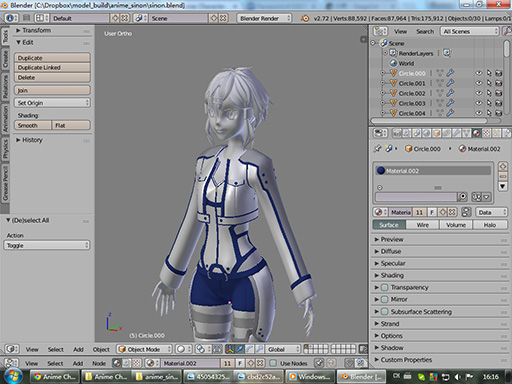This screenshot has width=512, height=384.
Task: Open the Texture properties tab icon
Action: point(487,134)
